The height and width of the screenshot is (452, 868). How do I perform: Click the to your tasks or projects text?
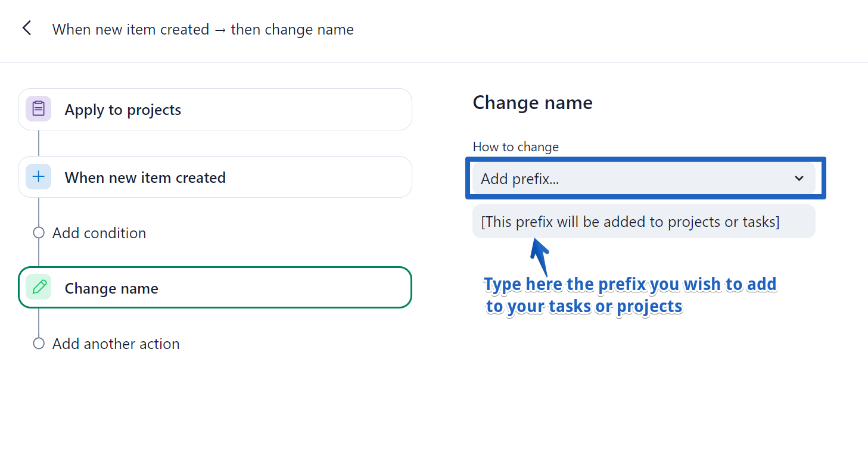tap(584, 306)
